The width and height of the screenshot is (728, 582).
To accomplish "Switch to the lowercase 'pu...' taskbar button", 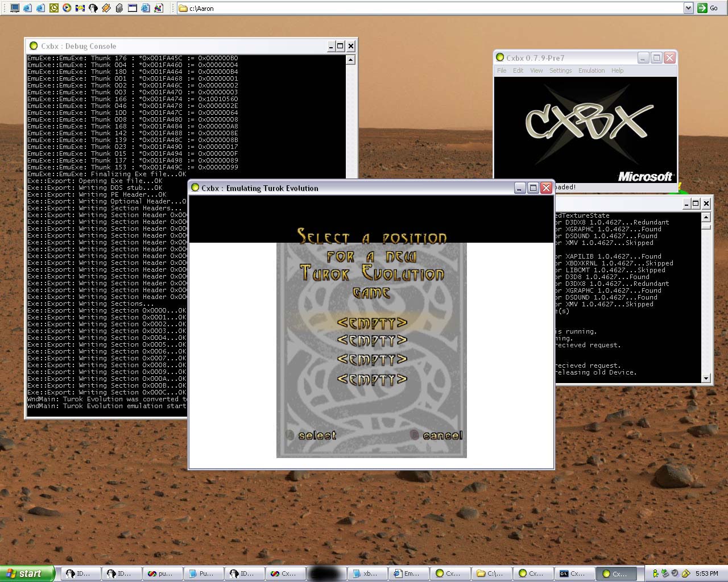I will point(163,573).
